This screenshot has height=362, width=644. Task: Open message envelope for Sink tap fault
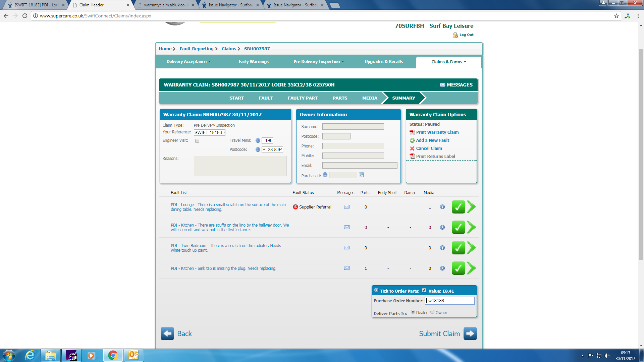[347, 268]
